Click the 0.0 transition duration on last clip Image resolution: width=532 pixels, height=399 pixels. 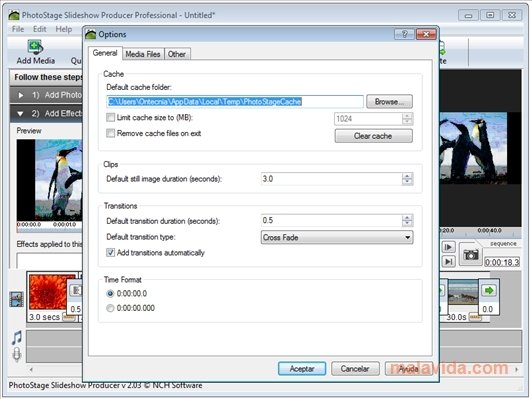tap(488, 309)
